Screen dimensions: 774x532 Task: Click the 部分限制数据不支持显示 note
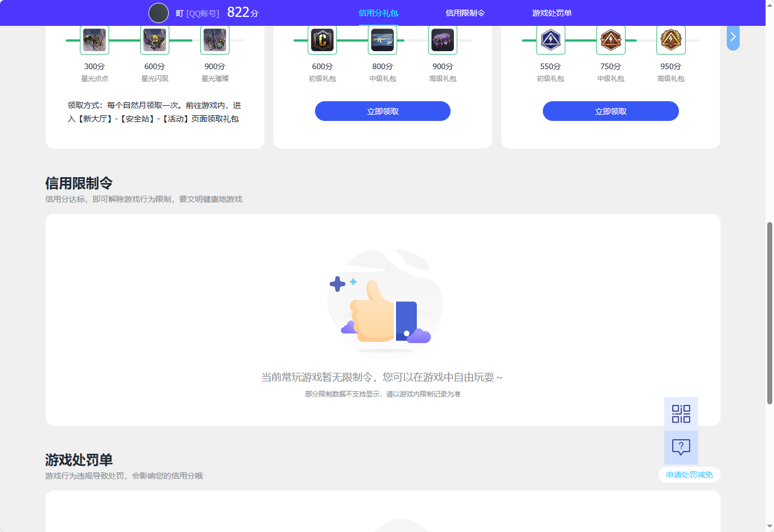[382, 394]
